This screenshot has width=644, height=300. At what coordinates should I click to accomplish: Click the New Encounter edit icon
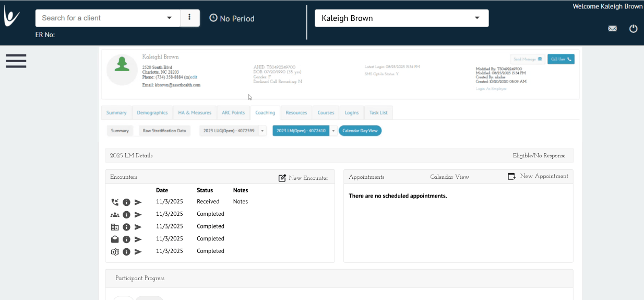(282, 178)
